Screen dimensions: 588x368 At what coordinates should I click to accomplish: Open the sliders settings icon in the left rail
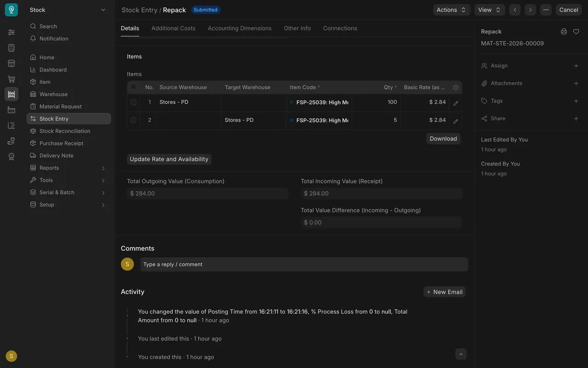coord(11,32)
